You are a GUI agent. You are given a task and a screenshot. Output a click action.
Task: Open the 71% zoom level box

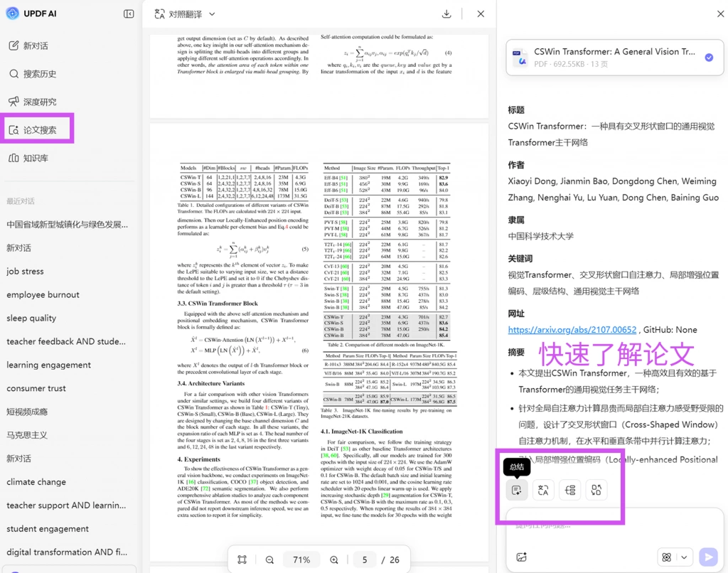(301, 560)
